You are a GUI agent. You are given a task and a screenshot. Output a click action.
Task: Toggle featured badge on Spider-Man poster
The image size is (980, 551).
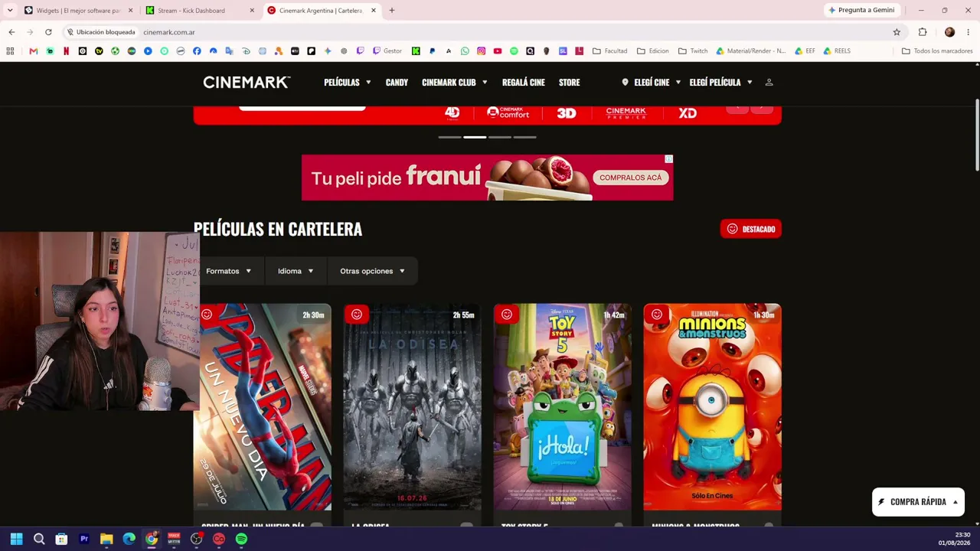[207, 314]
